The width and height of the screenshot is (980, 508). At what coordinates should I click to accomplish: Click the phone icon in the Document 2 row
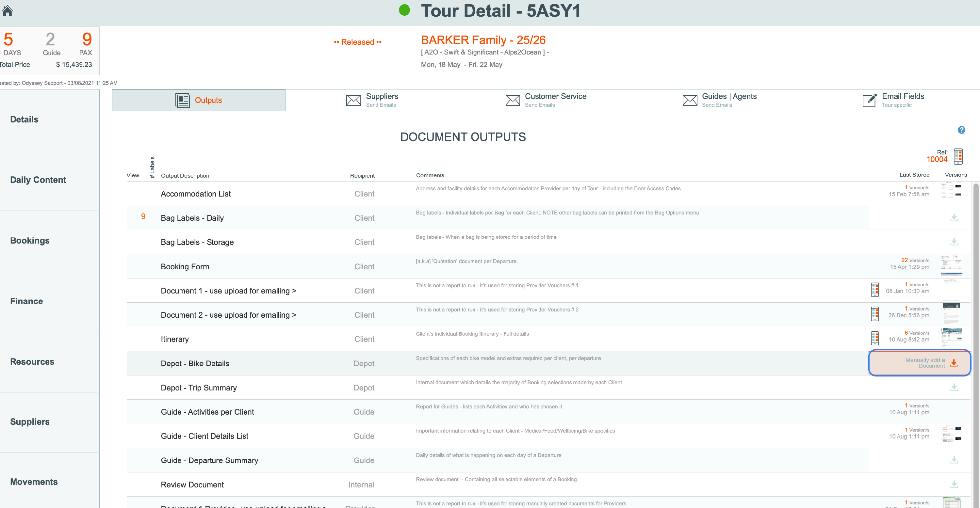[x=875, y=314]
